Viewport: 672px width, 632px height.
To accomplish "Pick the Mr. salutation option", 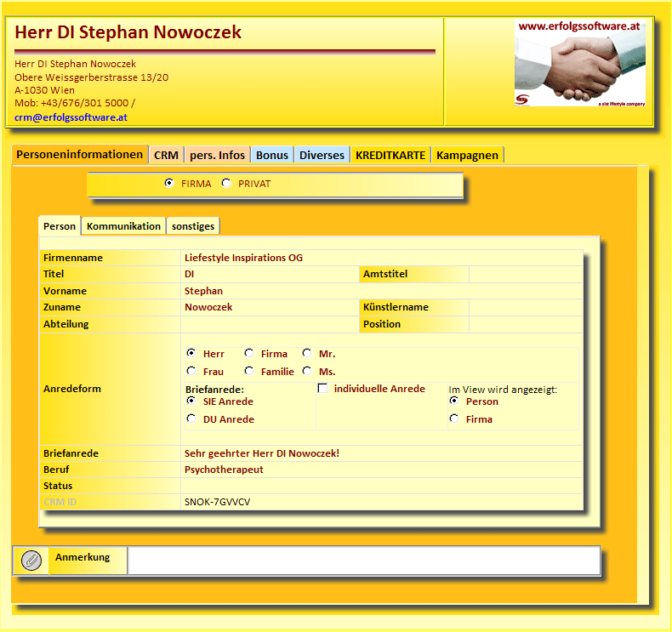I will pos(307,353).
